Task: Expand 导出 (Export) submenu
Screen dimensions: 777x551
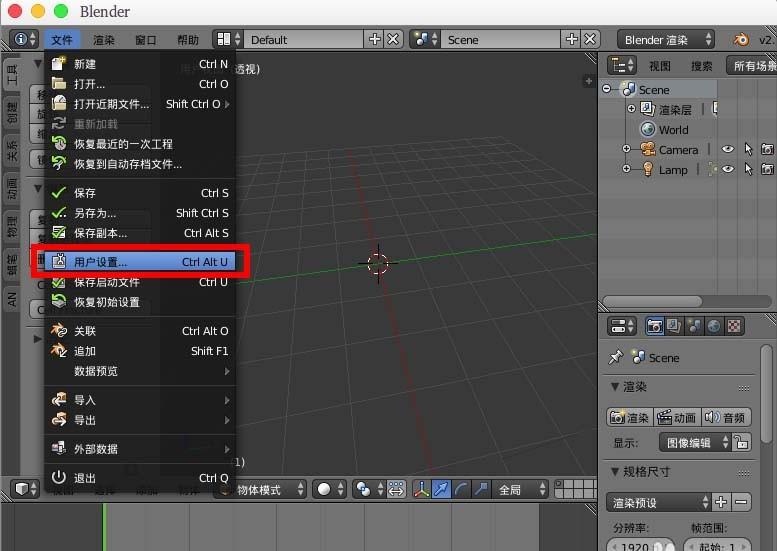Action: click(140, 420)
